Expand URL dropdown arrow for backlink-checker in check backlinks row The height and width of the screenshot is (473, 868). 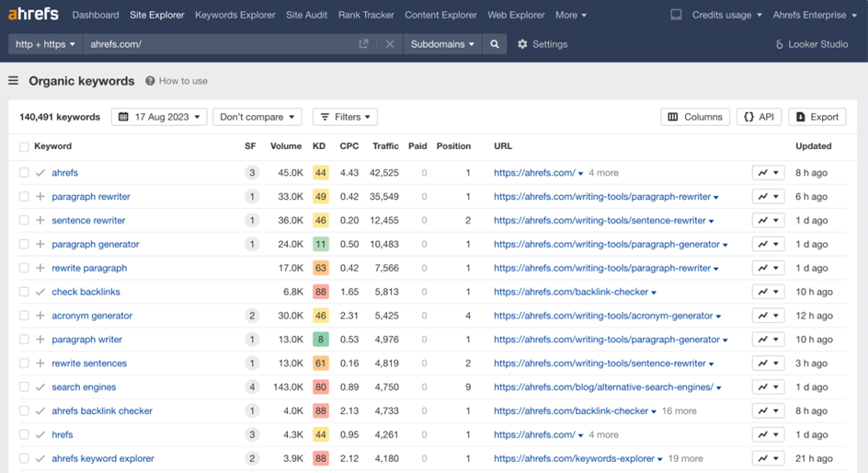(x=654, y=293)
